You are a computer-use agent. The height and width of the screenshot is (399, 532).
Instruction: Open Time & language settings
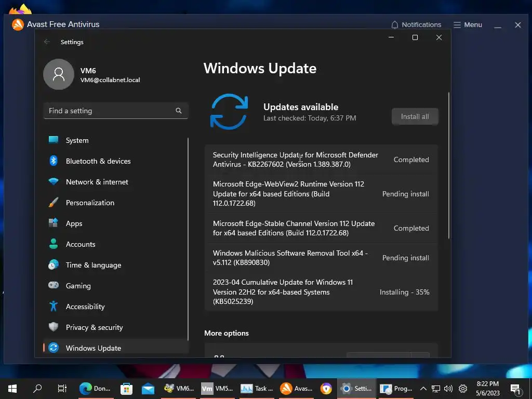point(115,265)
